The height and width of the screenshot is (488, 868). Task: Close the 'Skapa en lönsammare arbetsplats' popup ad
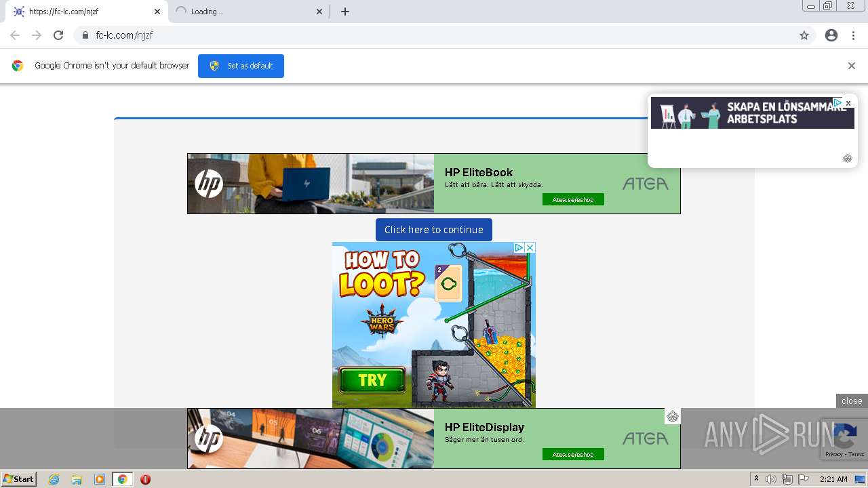(x=848, y=103)
